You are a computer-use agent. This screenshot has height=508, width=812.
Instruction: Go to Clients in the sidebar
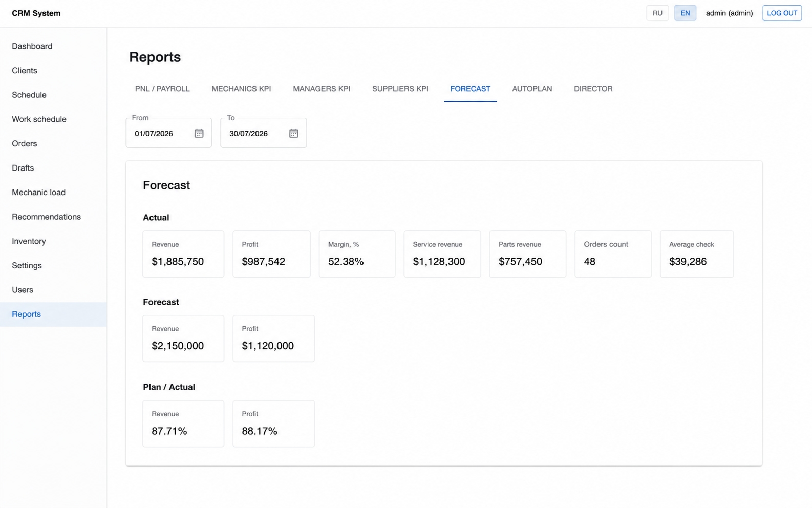[53, 71]
